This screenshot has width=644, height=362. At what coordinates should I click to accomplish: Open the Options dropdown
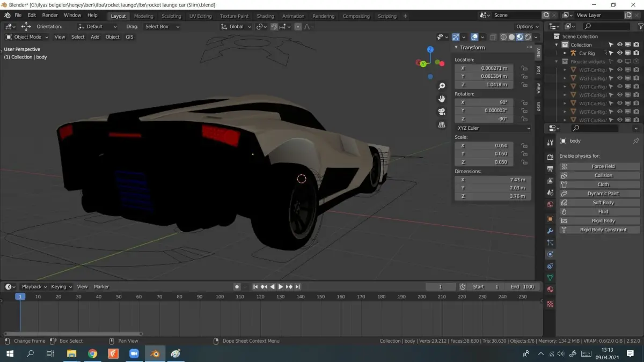[x=527, y=26]
